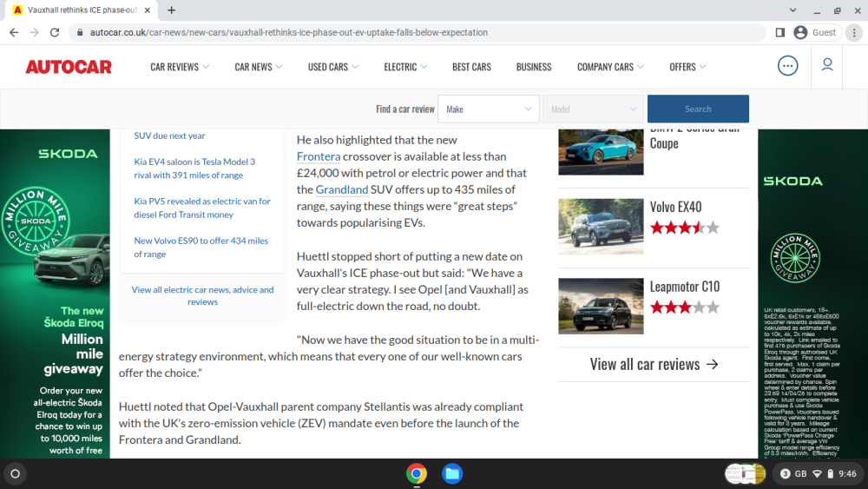868x489 pixels.
Task: Toggle the browser side panel icon
Action: (780, 33)
